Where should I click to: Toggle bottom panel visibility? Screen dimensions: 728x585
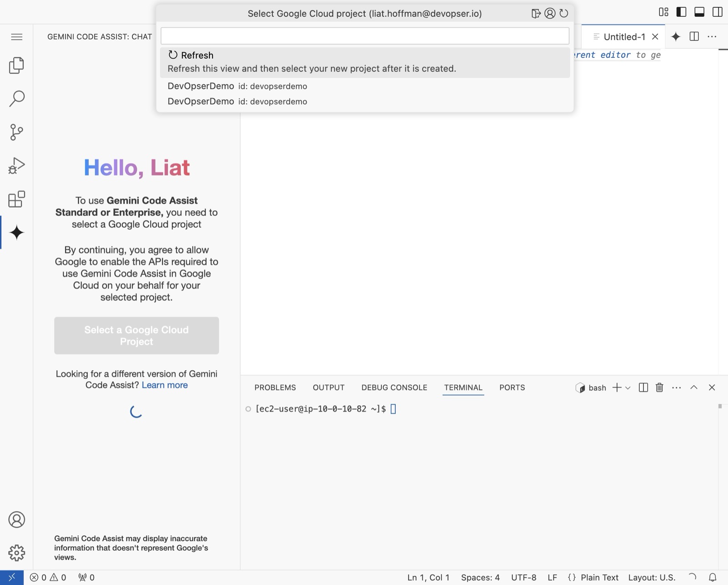pyautogui.click(x=699, y=12)
